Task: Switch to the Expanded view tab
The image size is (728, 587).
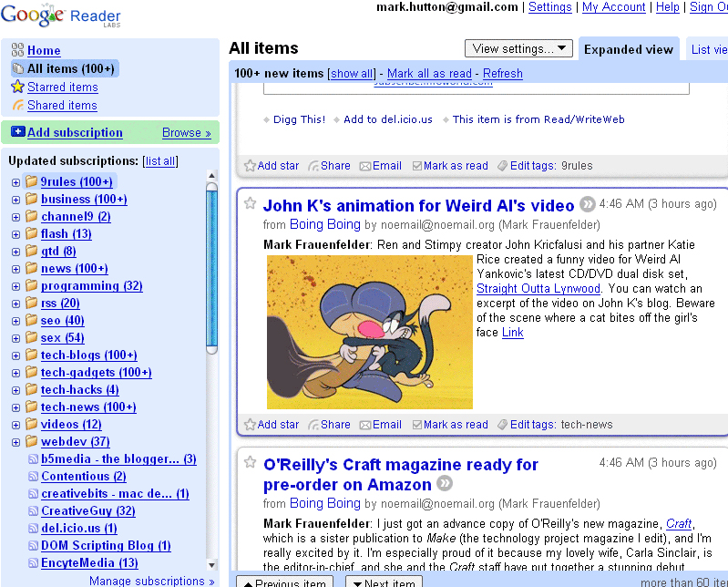Action: tap(629, 49)
